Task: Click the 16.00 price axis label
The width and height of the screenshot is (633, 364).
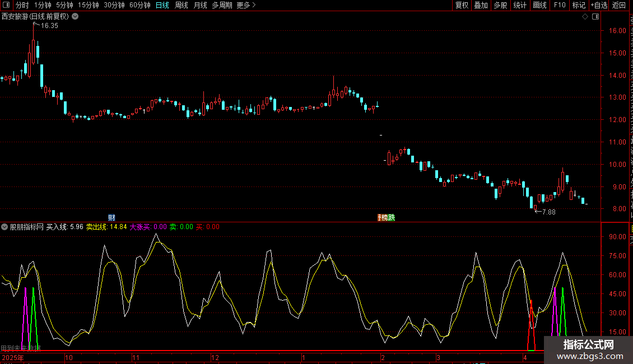Action: [618, 31]
